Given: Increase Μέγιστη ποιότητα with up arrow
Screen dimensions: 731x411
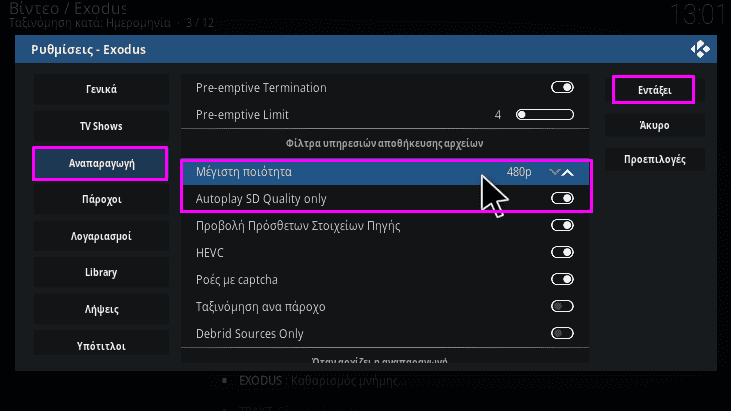Looking at the screenshot, I should click(567, 172).
